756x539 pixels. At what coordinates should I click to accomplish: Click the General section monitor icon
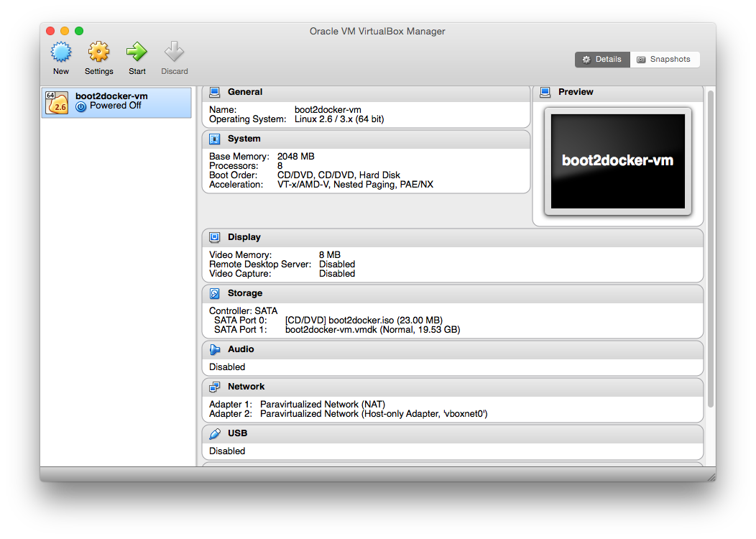click(214, 92)
